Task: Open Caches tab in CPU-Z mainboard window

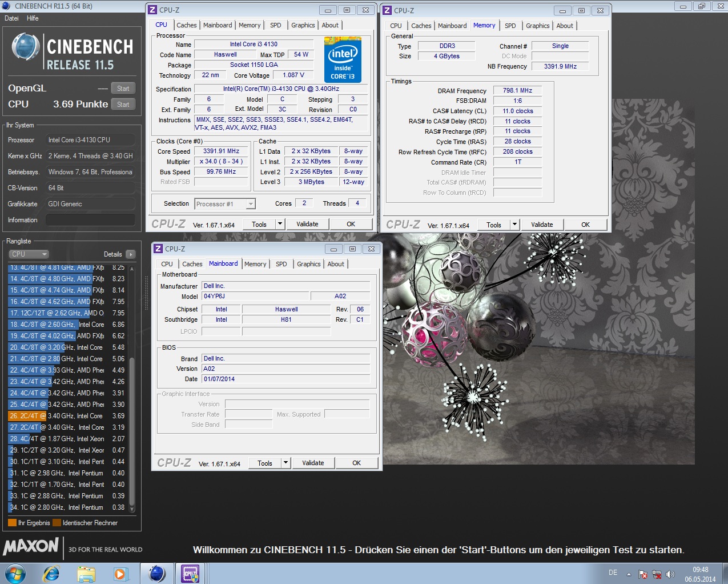Action: click(192, 264)
